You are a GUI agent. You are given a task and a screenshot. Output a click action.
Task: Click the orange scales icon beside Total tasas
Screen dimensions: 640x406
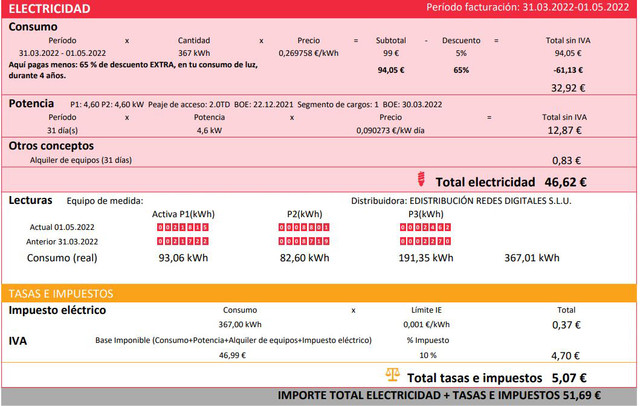pos(393,375)
